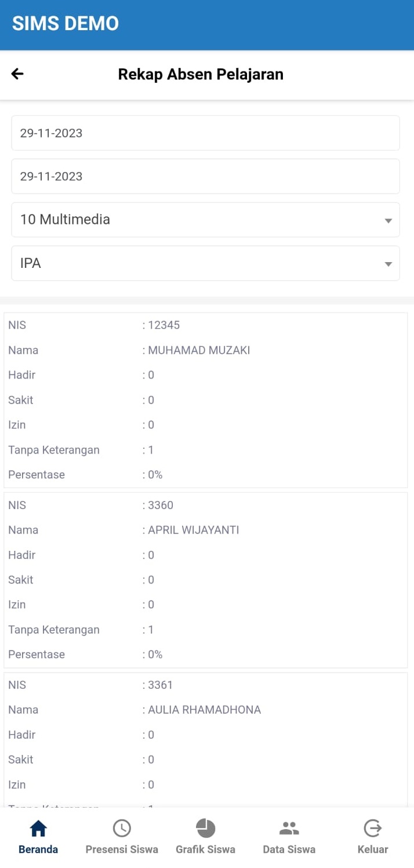Go to the Grafik Siswa tab label
The width and height of the screenshot is (414, 868).
[x=205, y=849]
